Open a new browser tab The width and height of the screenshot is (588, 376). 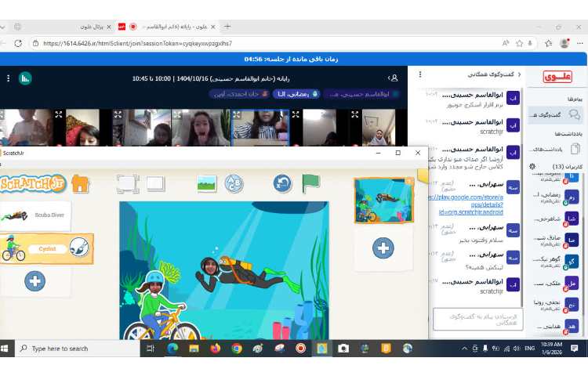pyautogui.click(x=227, y=27)
